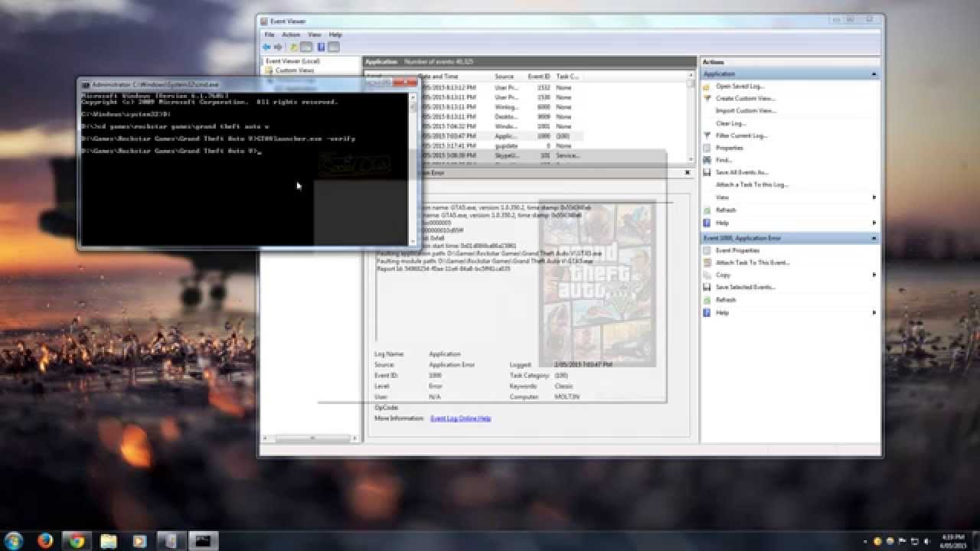
Task: Click Attach a Task To this Log
Action: [752, 184]
